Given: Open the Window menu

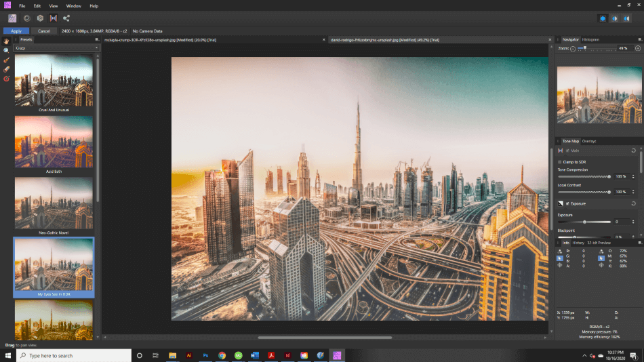Looking at the screenshot, I should [73, 5].
